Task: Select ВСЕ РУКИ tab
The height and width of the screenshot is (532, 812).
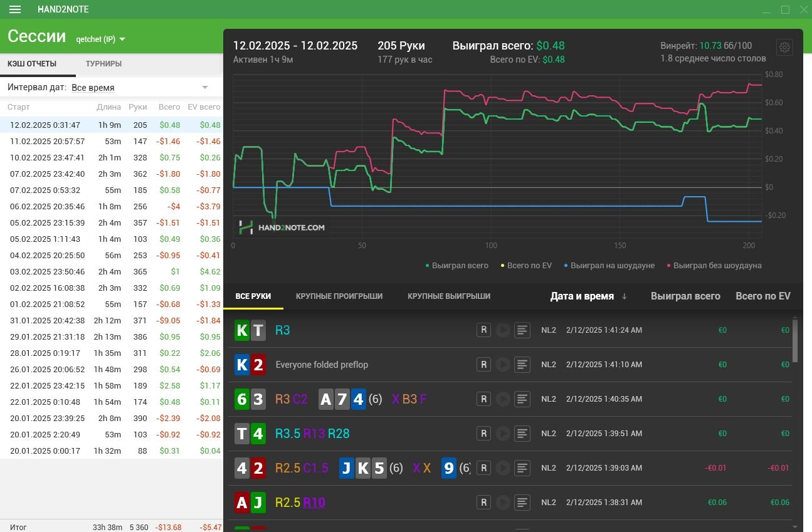Action: coord(253,296)
